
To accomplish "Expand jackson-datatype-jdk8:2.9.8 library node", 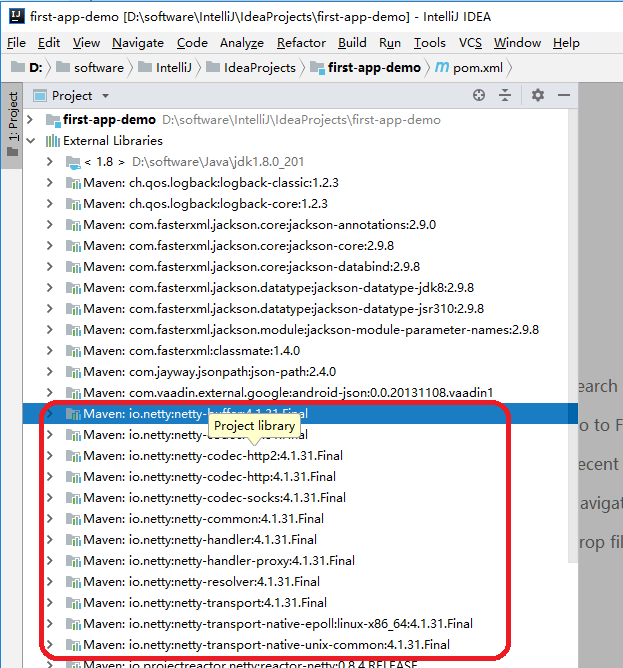I will click(50, 288).
